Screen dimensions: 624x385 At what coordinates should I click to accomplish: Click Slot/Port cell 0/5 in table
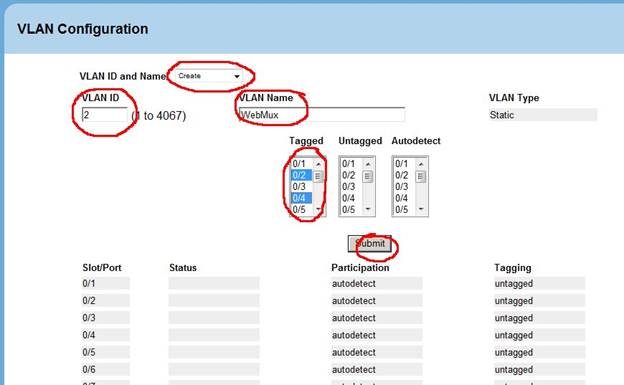[x=105, y=352]
